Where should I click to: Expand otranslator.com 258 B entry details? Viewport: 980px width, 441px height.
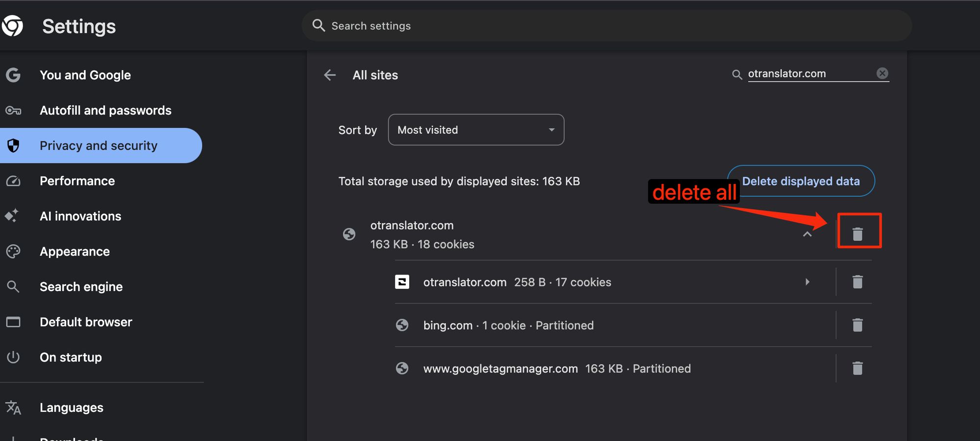(x=808, y=282)
